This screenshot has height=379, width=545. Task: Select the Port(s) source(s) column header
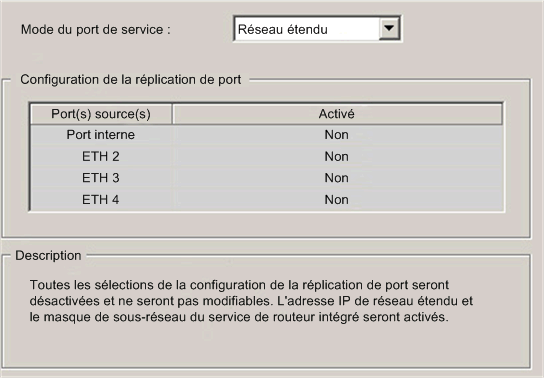101,114
